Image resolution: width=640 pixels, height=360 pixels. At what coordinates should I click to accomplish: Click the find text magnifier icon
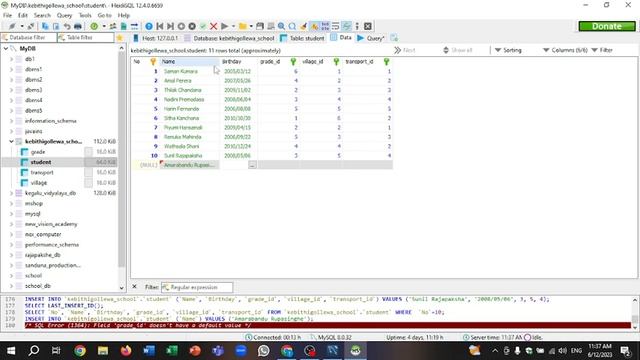pyautogui.click(x=281, y=26)
